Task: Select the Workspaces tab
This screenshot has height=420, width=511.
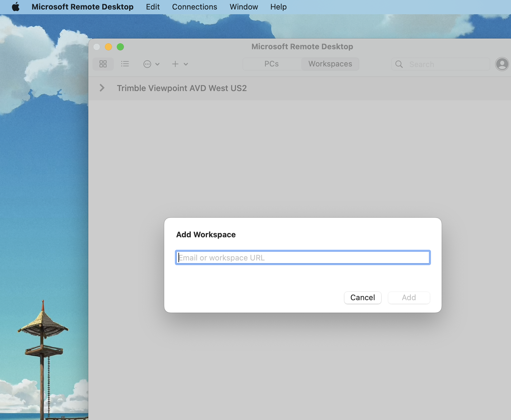Action: pos(330,64)
